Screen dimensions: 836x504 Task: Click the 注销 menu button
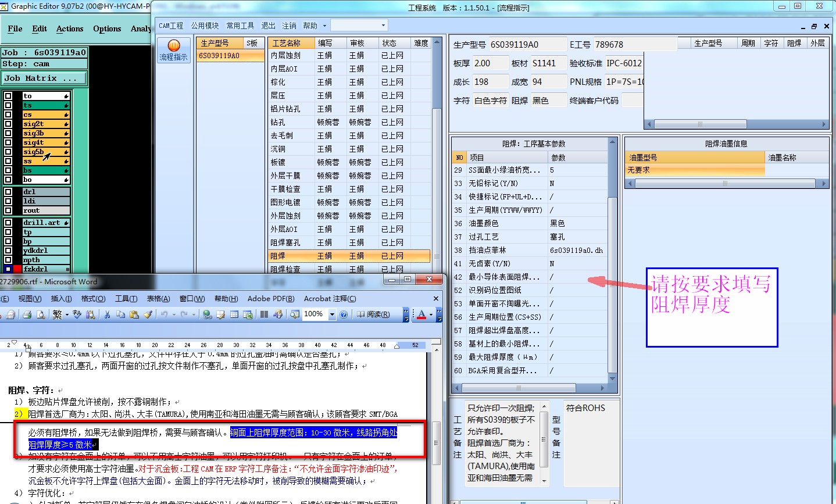[x=290, y=26]
